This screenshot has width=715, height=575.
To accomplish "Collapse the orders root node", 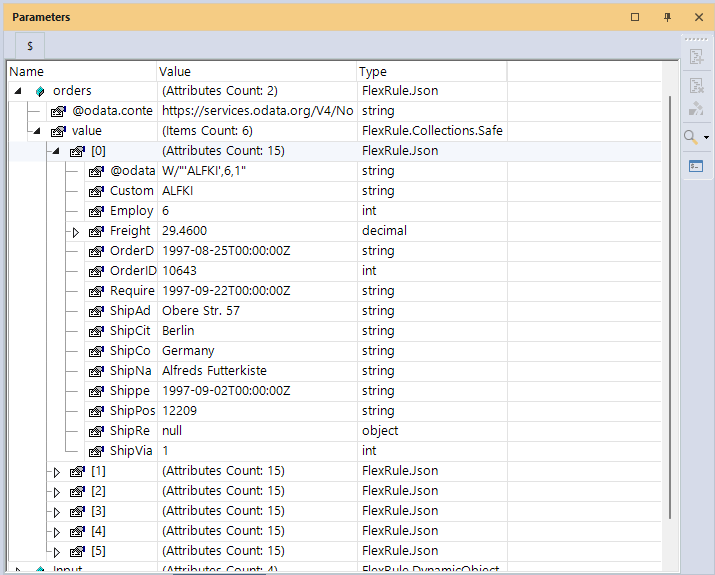I will coord(18,91).
